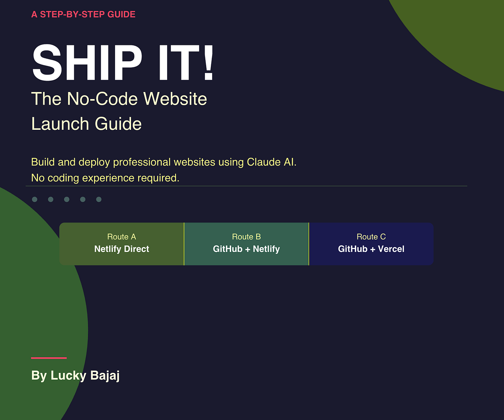
Task: Click the 'By Lucky Bajaj' author line
Action: tap(76, 375)
